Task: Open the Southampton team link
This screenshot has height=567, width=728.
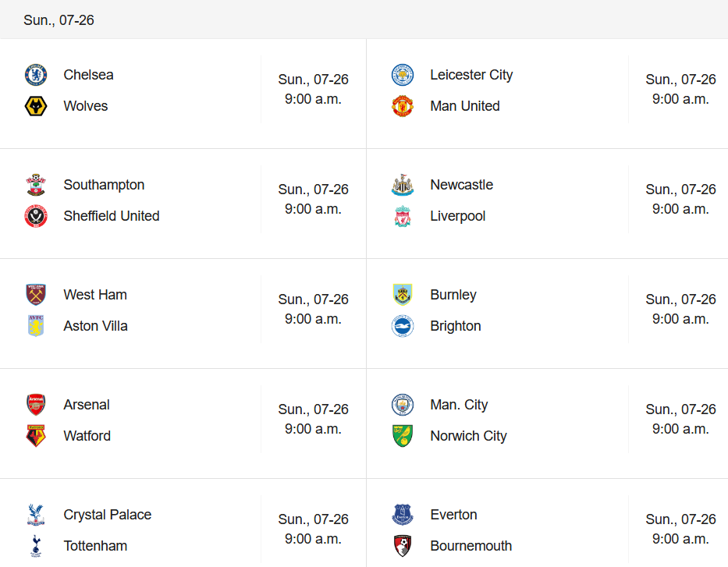Action: [104, 185]
